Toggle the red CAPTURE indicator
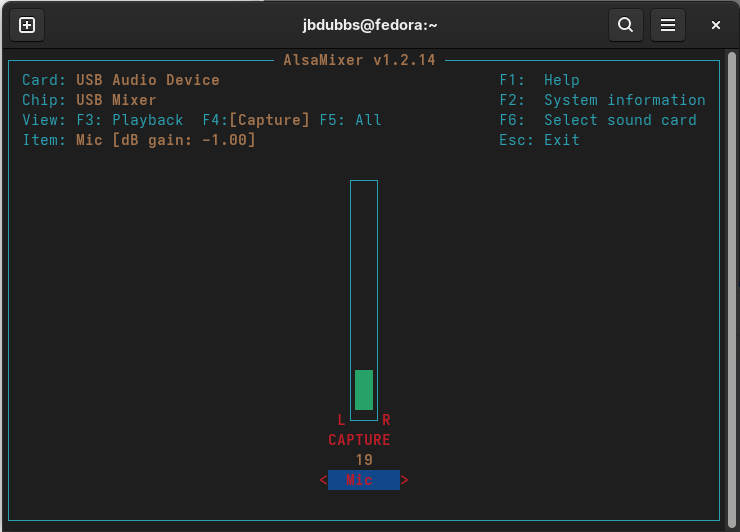 (x=359, y=440)
